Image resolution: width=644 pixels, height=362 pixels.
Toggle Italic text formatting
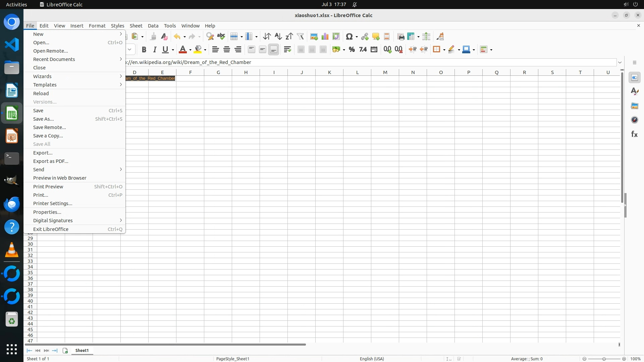(x=155, y=50)
